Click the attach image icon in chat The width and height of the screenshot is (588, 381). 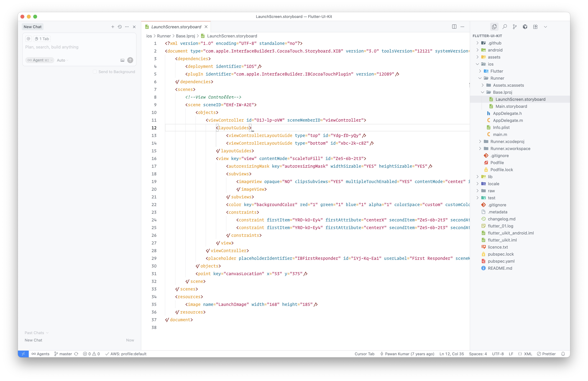tap(122, 60)
